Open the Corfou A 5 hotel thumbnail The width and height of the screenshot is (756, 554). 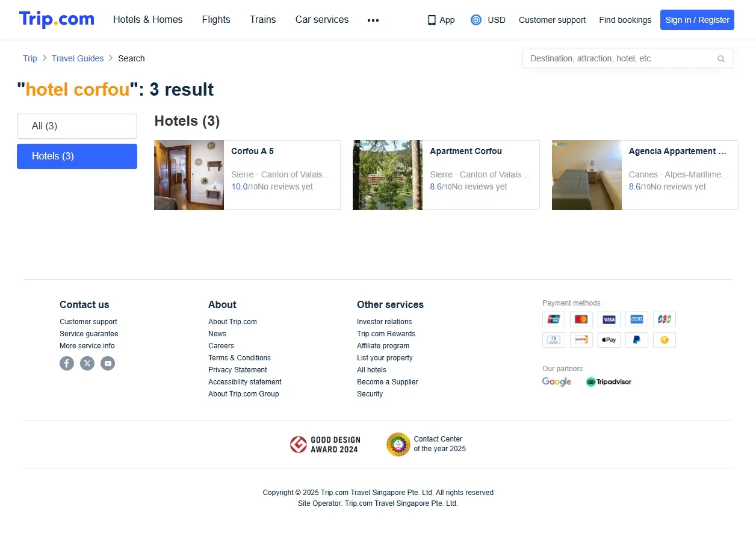(x=189, y=175)
